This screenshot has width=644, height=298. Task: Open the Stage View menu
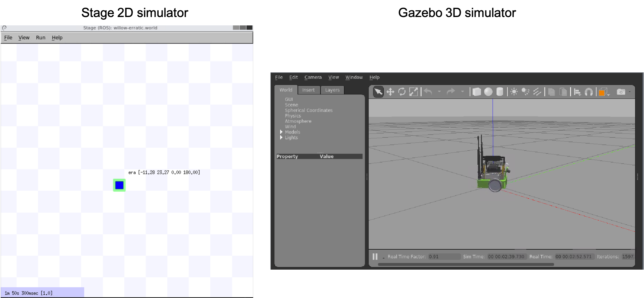pyautogui.click(x=24, y=38)
